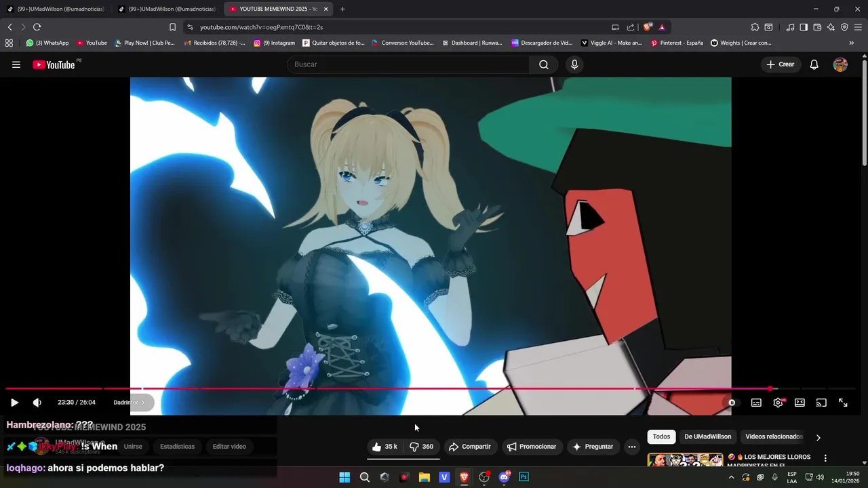Image resolution: width=868 pixels, height=488 pixels.
Task: Open the Brave playlist music note icon
Action: click(x=790, y=27)
